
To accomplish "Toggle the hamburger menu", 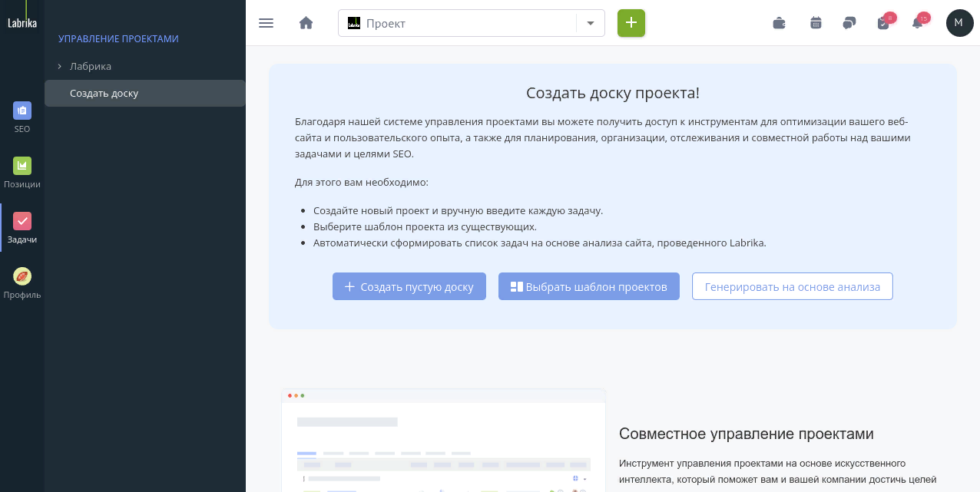I will 267,23.
